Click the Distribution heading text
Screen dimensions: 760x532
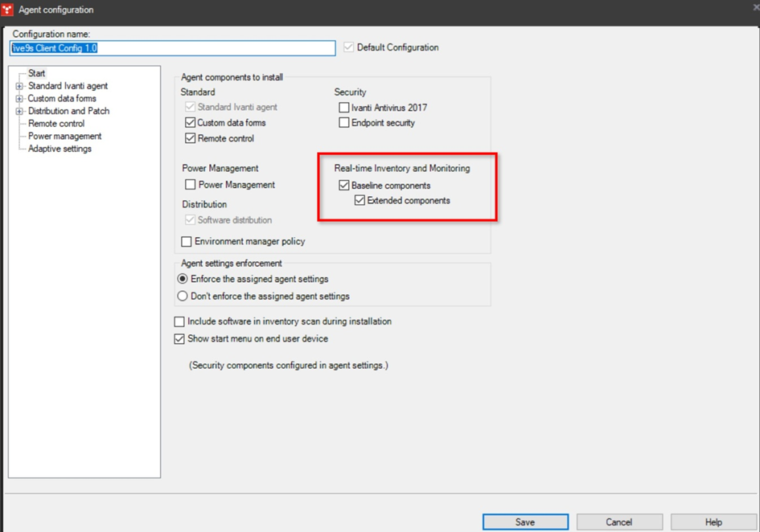(204, 204)
